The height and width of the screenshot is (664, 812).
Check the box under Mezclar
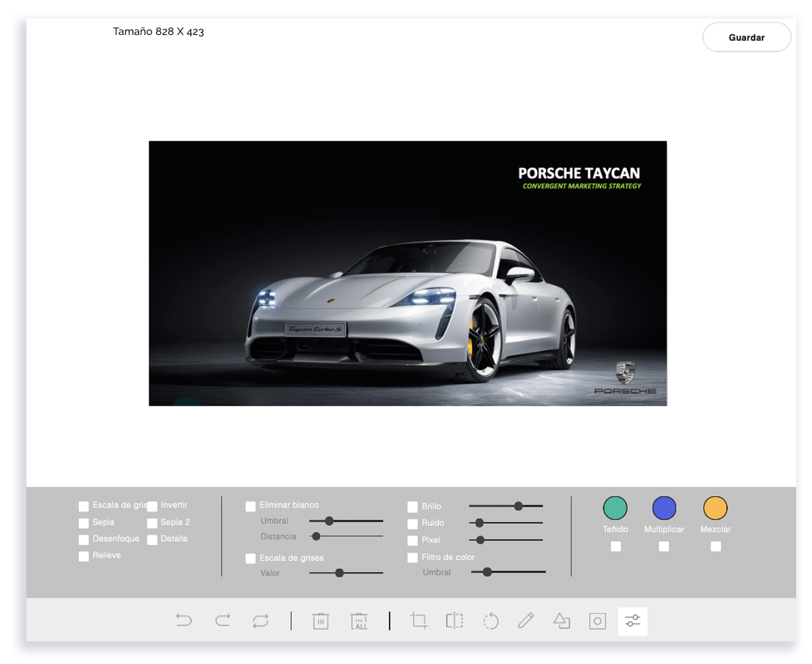pos(716,546)
